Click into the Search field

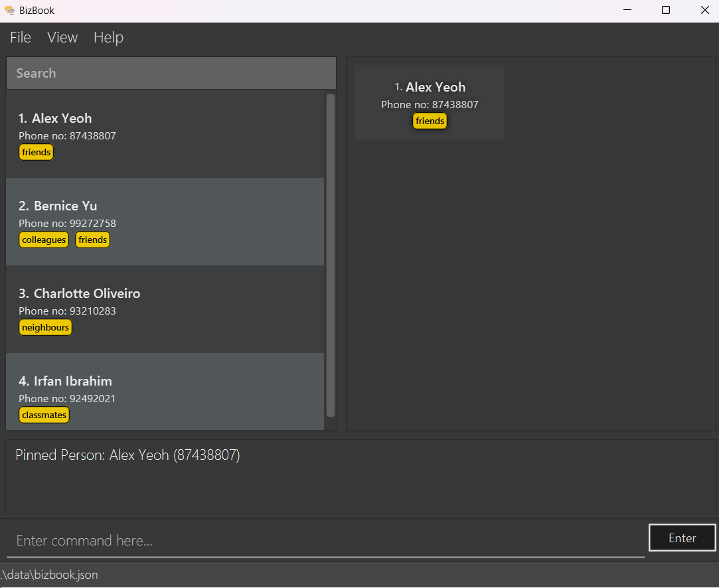[x=171, y=73]
